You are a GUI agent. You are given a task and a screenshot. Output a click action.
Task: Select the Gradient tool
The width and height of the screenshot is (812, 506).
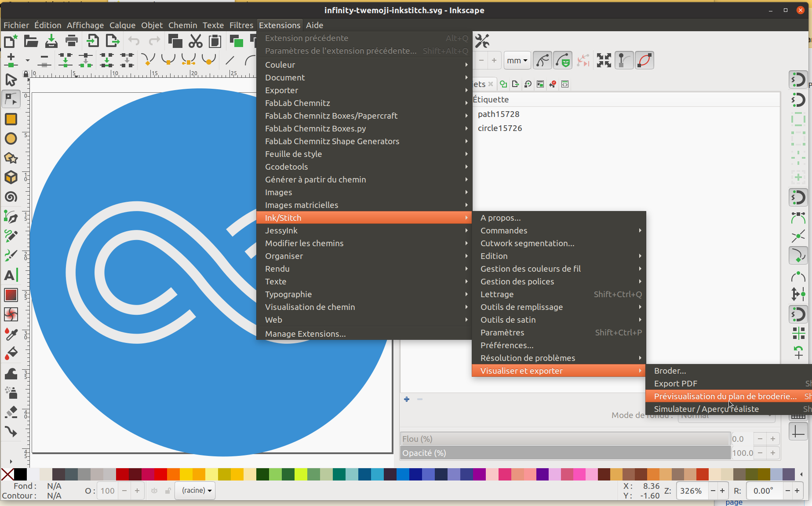(11, 295)
